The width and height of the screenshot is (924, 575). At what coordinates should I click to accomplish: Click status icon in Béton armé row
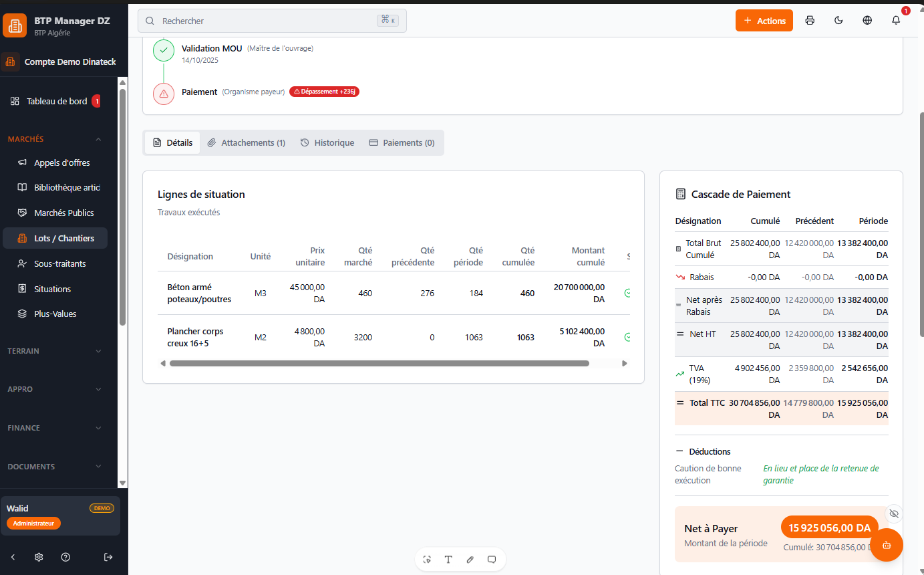pyautogui.click(x=627, y=293)
